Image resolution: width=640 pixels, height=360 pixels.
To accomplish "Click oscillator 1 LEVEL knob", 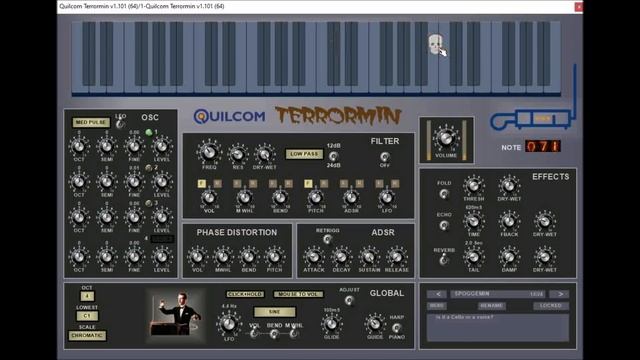I will (x=162, y=146).
